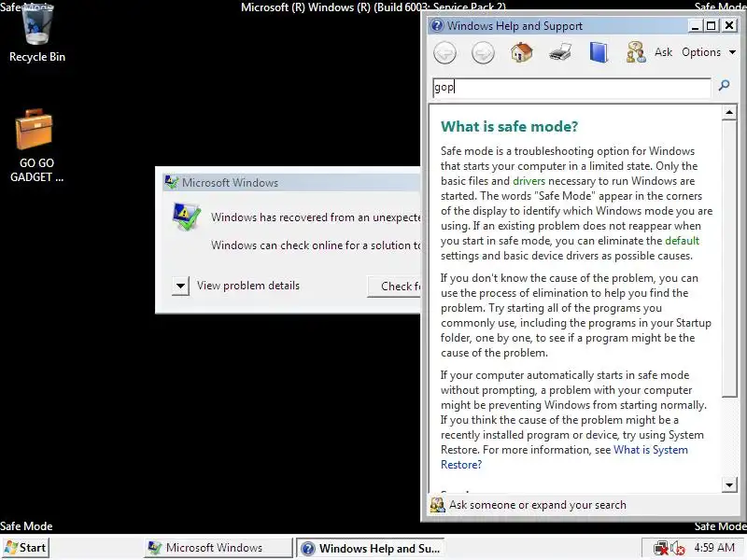The height and width of the screenshot is (560, 747).
Task: Browse Help contents book icon
Action: (x=599, y=52)
